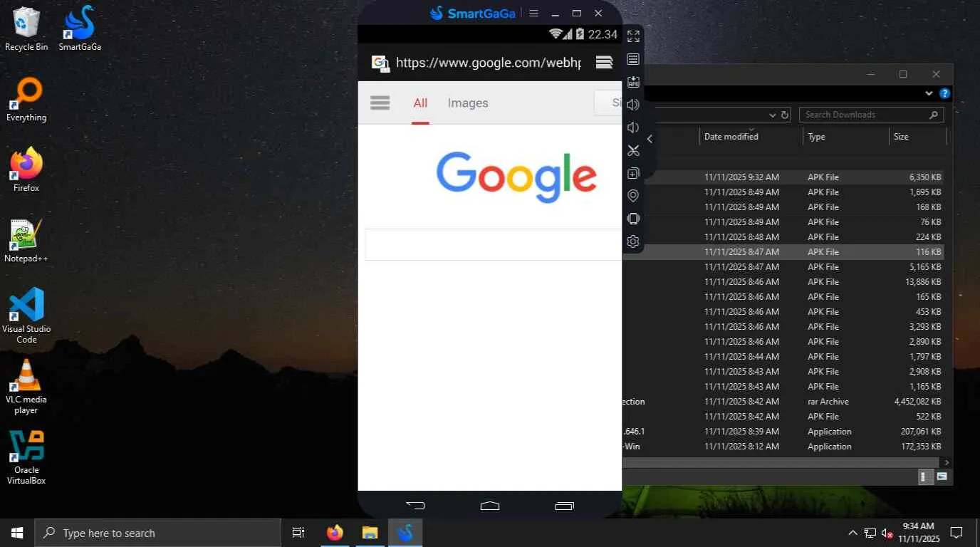This screenshot has width=980, height=547.
Task: Toggle SmartGaGa fullscreen mode icon
Action: 633,36
